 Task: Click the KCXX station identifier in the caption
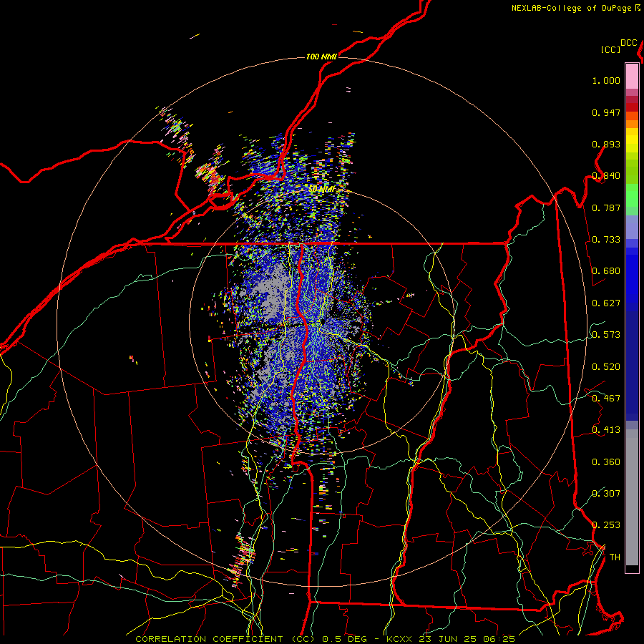tap(399, 639)
